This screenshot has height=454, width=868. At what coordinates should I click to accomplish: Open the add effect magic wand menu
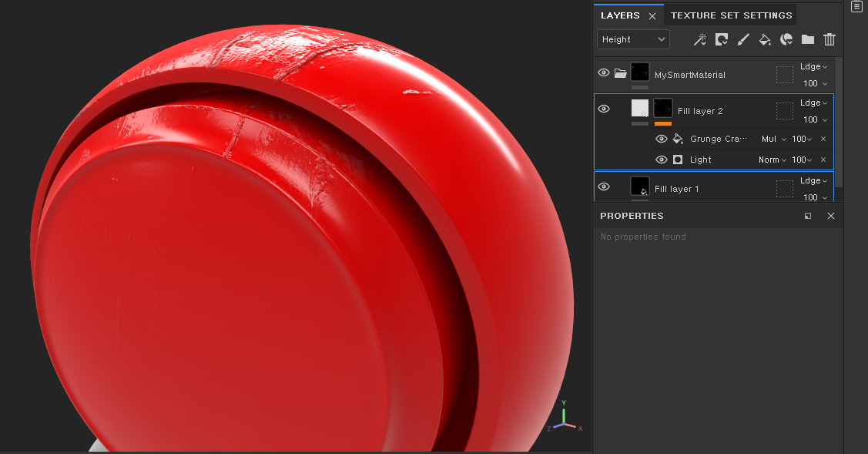coord(699,39)
